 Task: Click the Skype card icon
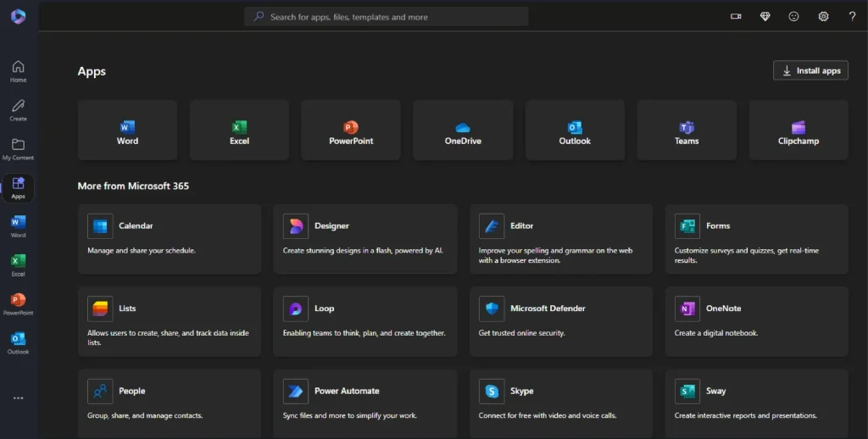point(492,392)
